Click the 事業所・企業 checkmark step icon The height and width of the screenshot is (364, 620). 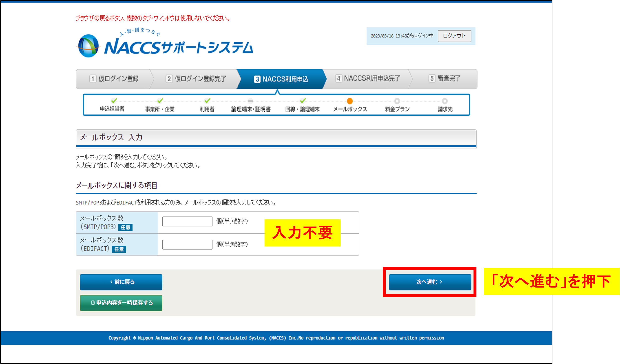(160, 101)
